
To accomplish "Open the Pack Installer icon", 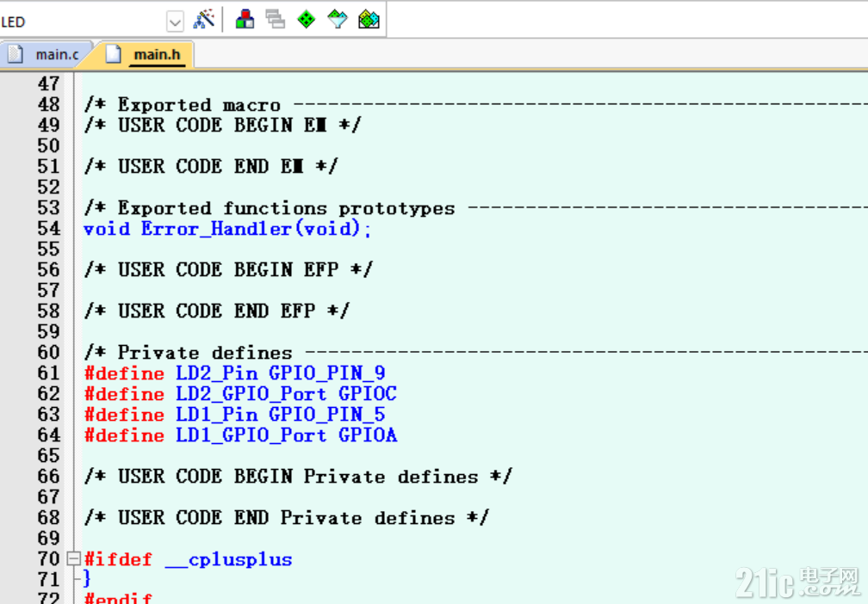I will click(x=369, y=19).
